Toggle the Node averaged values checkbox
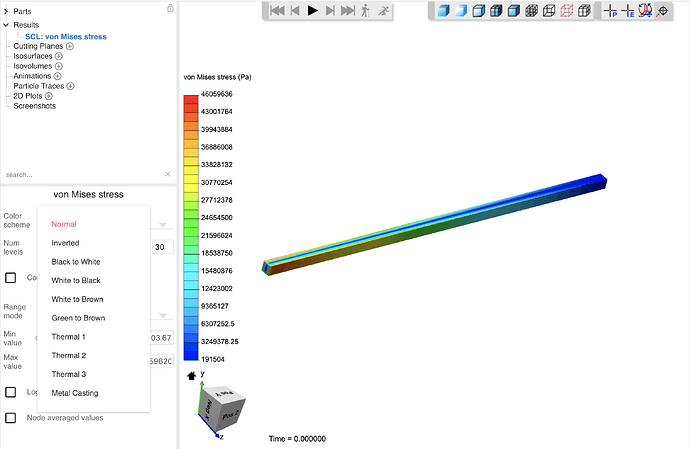 click(11, 418)
